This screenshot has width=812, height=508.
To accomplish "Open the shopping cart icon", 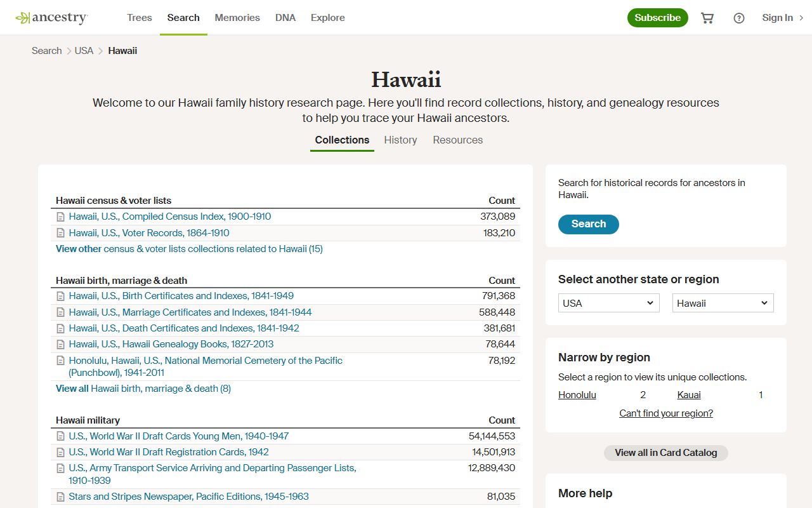I will (707, 18).
